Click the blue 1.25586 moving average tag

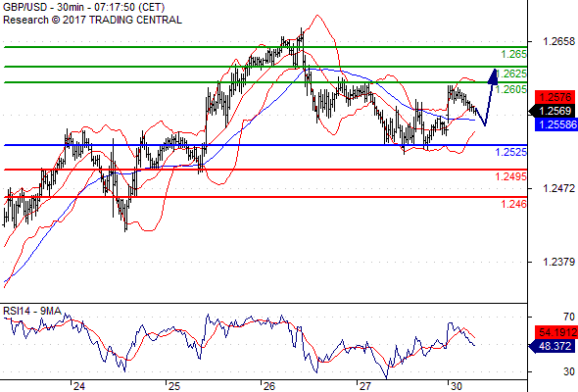coord(555,124)
